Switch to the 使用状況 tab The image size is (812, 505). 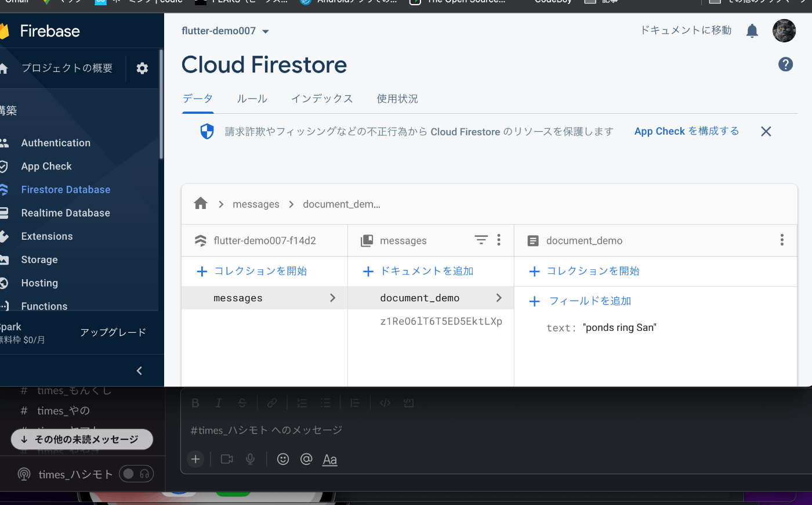point(397,99)
